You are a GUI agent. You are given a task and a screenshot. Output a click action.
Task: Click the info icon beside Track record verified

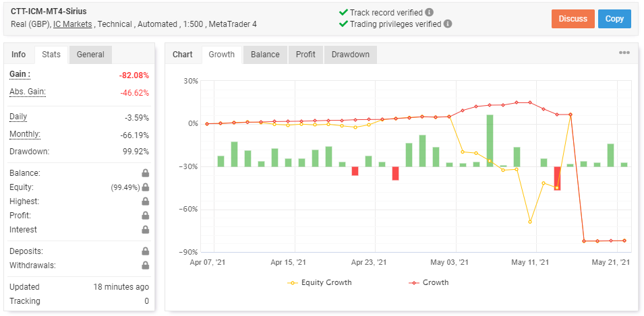tap(430, 12)
